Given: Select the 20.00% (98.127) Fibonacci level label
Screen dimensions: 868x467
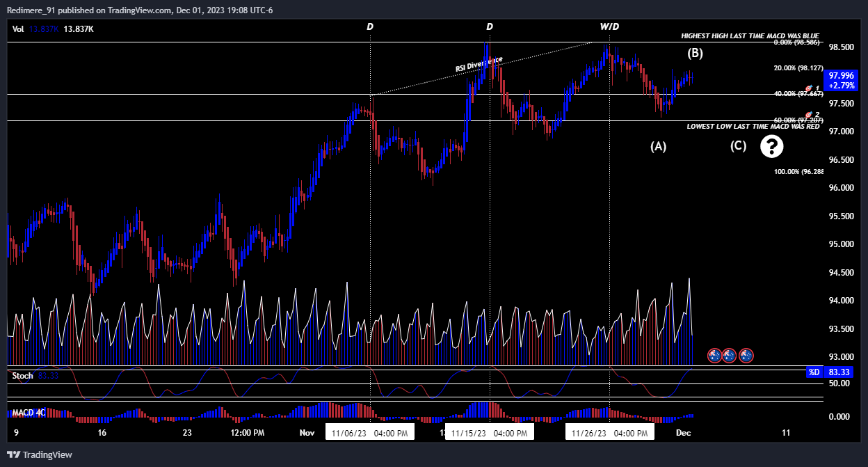Looking at the screenshot, I should [x=798, y=68].
